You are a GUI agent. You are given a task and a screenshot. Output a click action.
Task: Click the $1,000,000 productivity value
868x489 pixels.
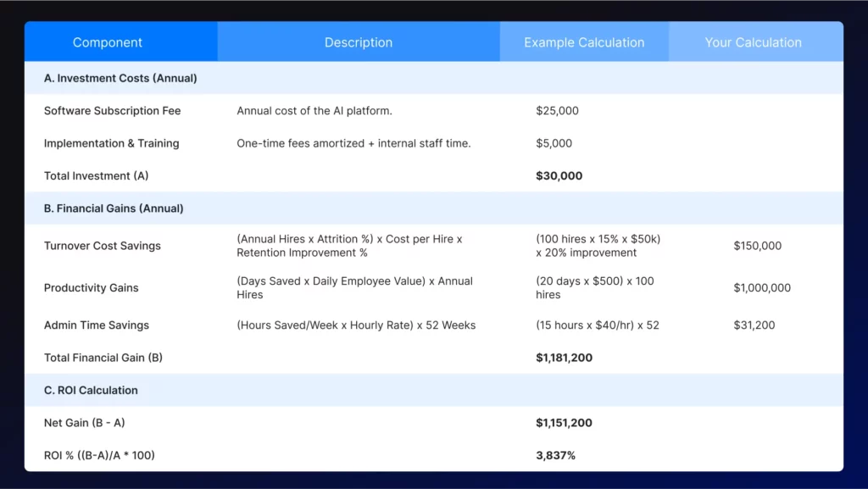tap(762, 287)
